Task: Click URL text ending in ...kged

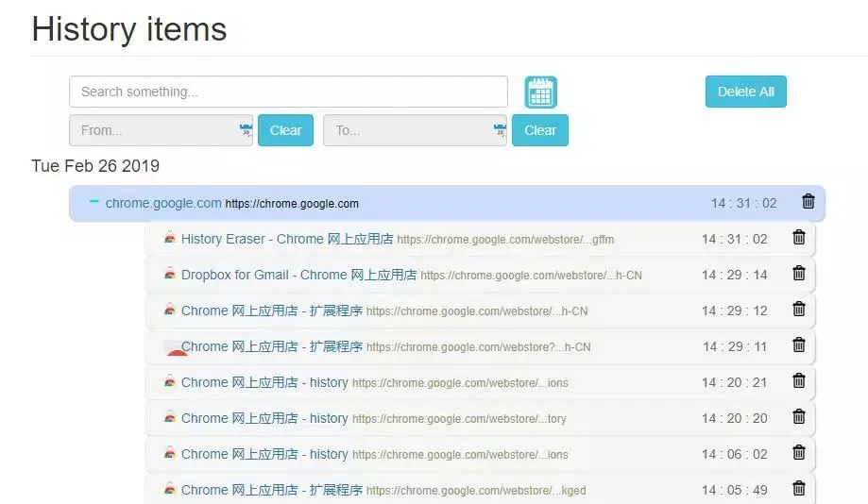Action: [x=476, y=491]
